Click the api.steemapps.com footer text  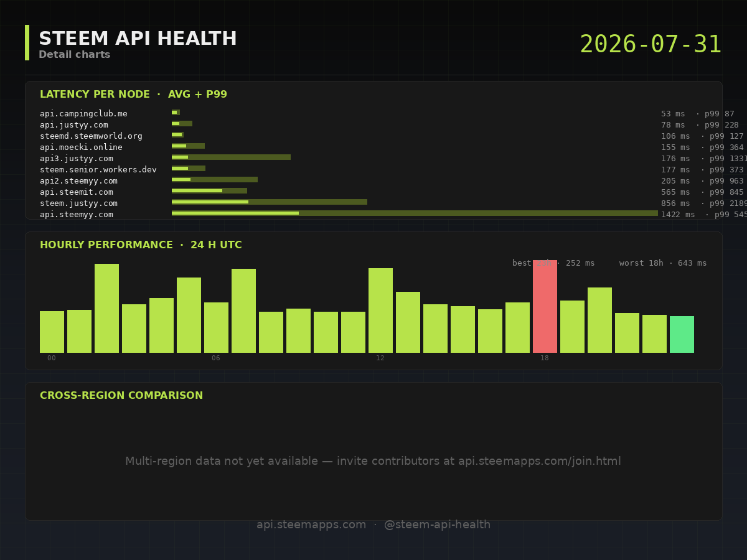[x=311, y=525]
